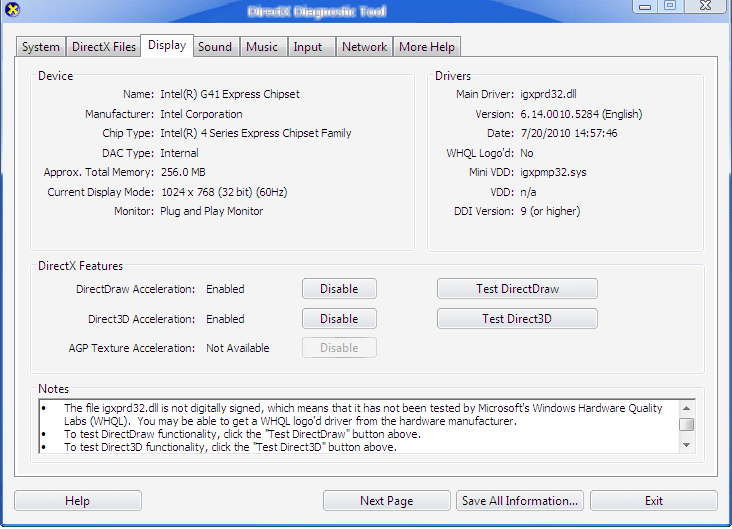Click Direct3D Acceleration status 'Enabled'
This screenshot has height=529, width=732.
pyautogui.click(x=225, y=319)
